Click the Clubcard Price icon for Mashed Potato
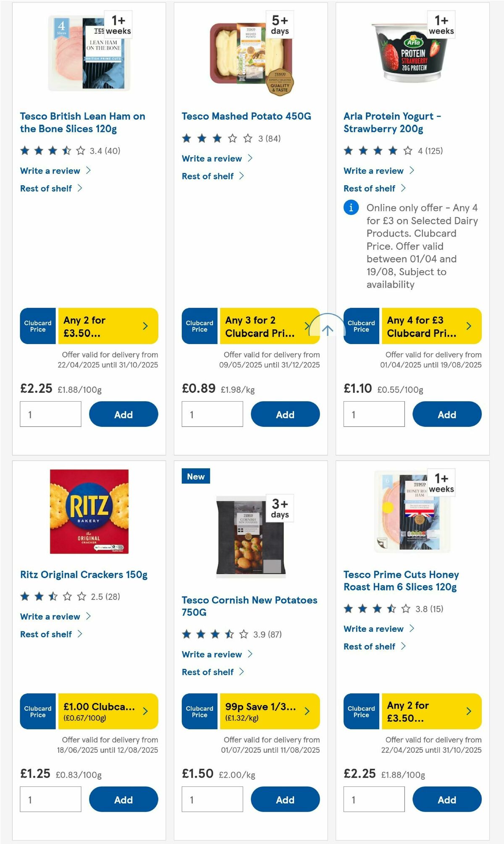The image size is (504, 844). coord(199,326)
